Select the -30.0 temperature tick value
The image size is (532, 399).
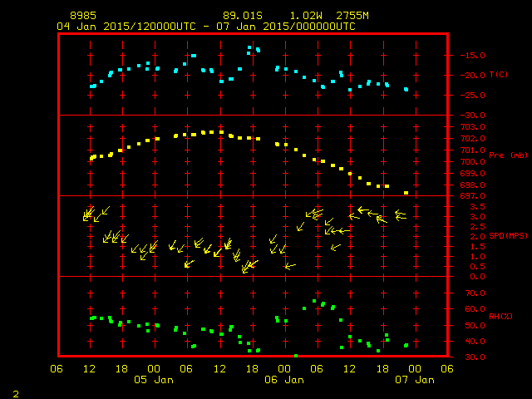click(472, 116)
